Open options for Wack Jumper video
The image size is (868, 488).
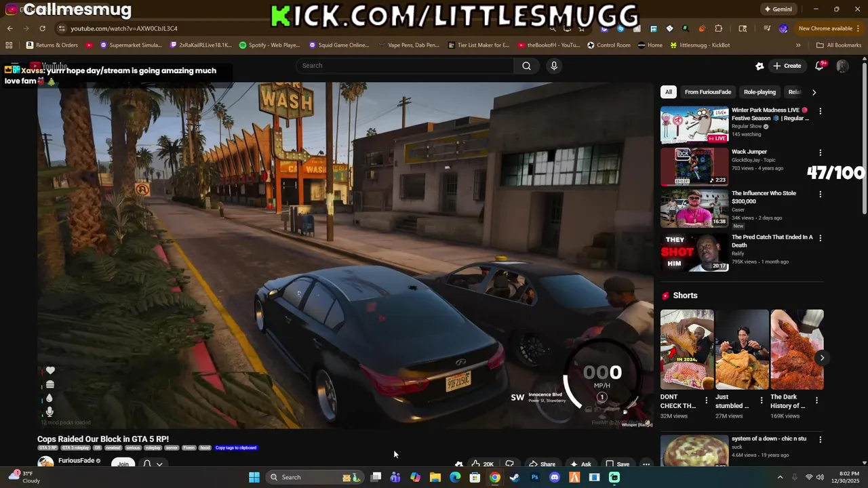coord(820,153)
